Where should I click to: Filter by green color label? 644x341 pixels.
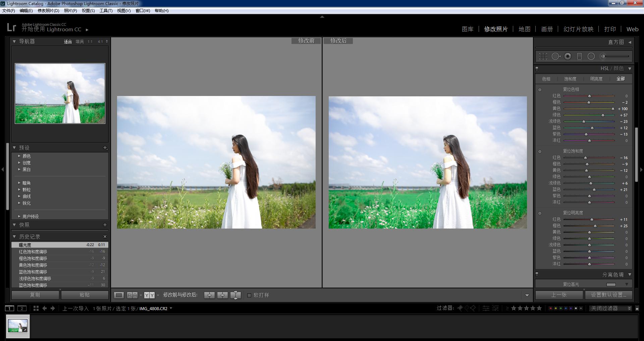click(x=560, y=308)
